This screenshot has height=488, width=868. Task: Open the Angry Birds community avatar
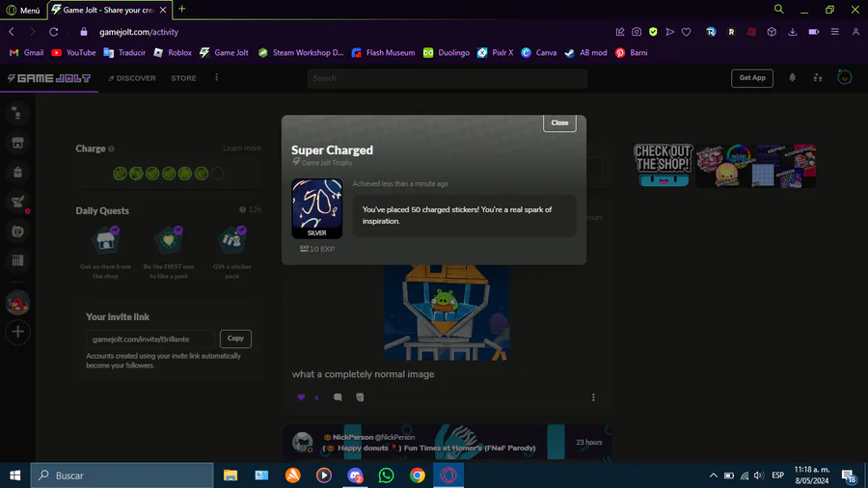17,303
